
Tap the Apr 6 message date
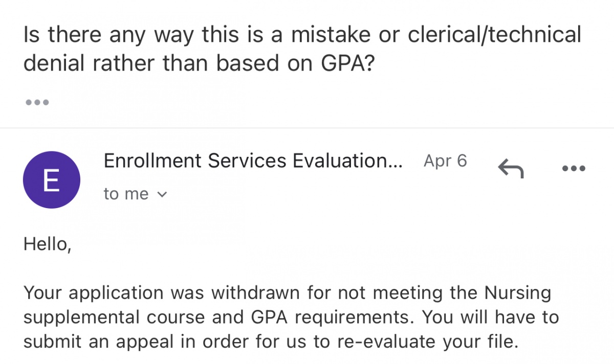click(445, 161)
